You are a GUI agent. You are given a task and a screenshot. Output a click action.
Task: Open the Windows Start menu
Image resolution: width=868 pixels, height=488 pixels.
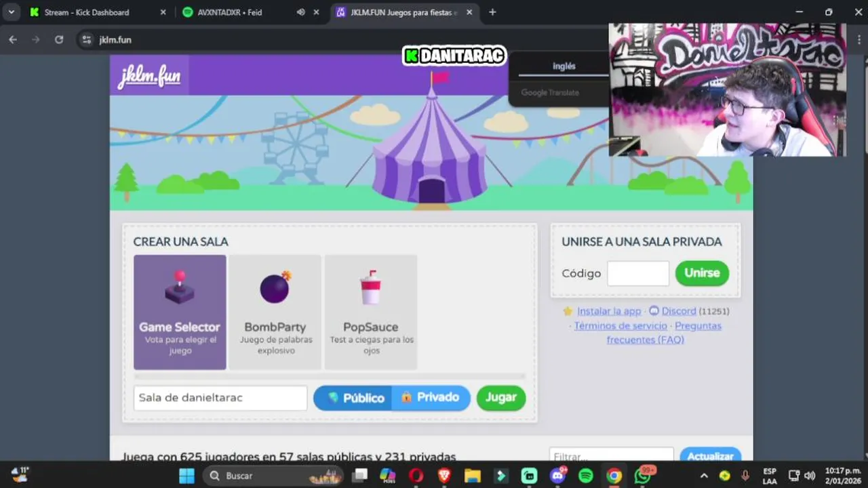pos(186,476)
